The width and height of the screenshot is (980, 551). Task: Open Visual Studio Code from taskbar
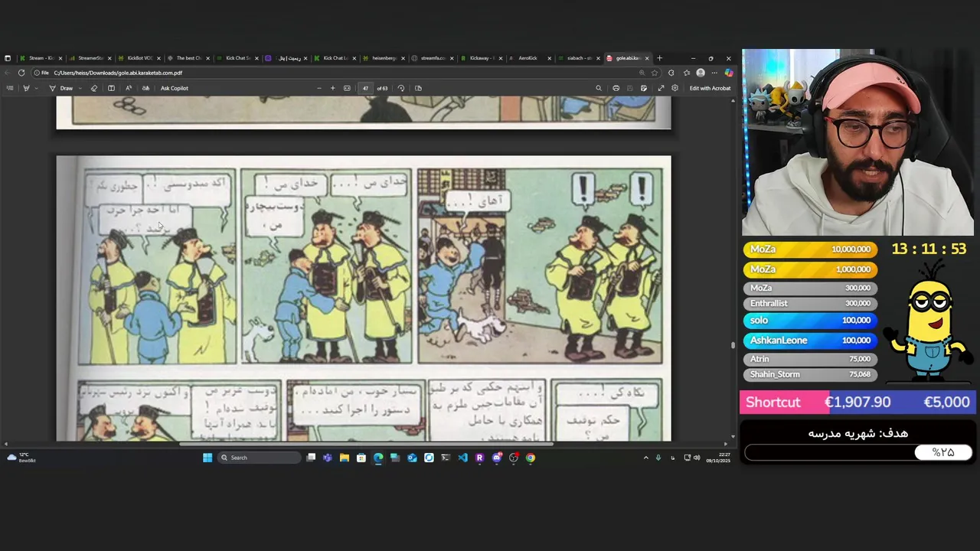coord(462,458)
